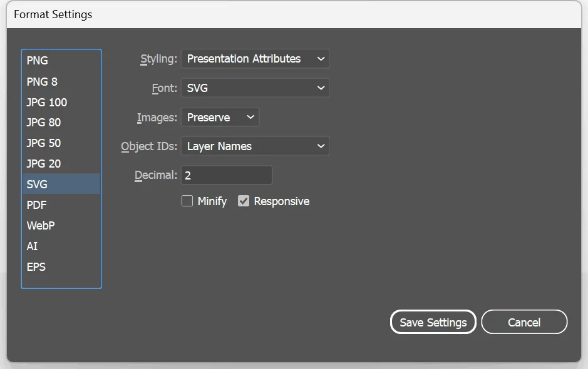Open the Object IDs dropdown
Viewport: 588px width, 369px height.
[x=255, y=146]
